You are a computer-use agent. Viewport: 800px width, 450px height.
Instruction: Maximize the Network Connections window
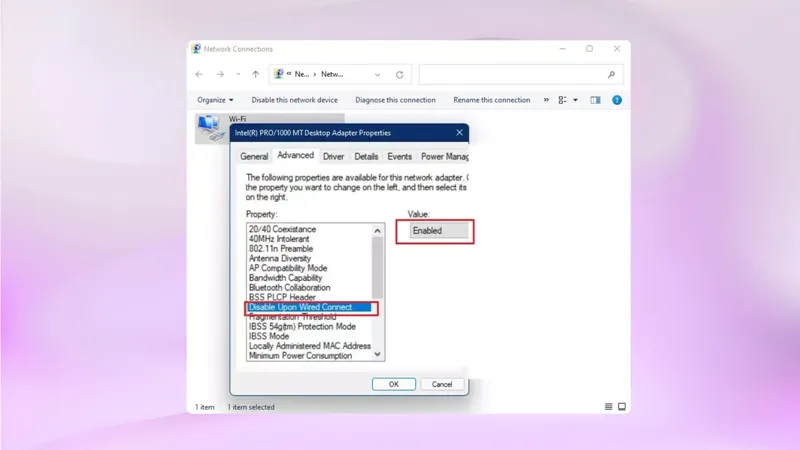point(589,49)
